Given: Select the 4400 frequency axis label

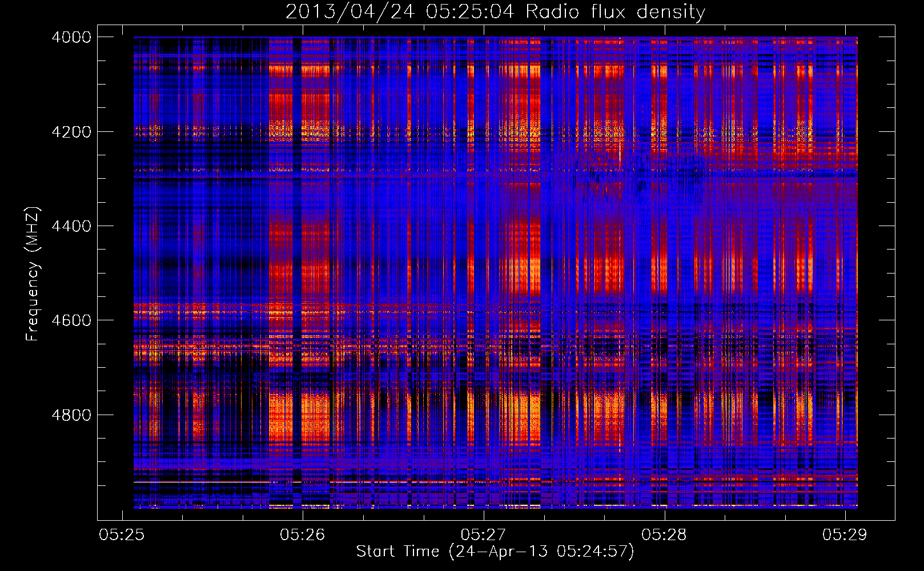Looking at the screenshot, I should point(71,226).
